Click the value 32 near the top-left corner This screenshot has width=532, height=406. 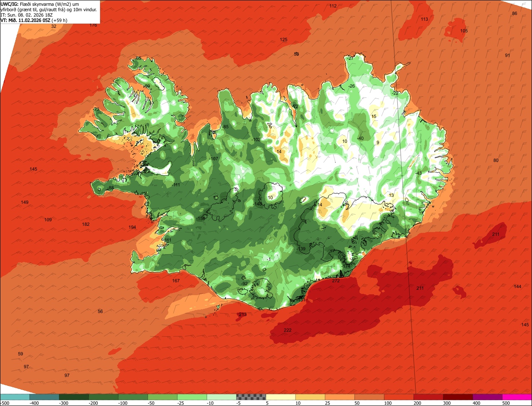[54, 26]
